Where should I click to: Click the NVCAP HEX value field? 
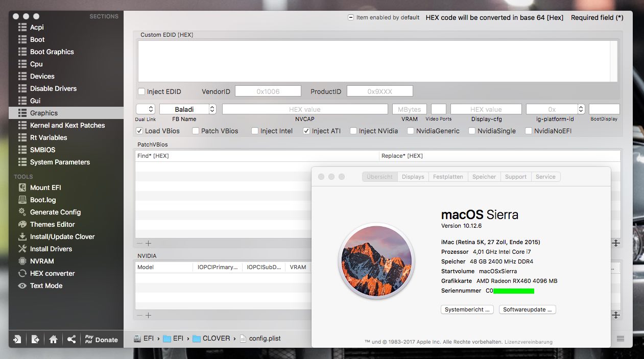coord(305,109)
